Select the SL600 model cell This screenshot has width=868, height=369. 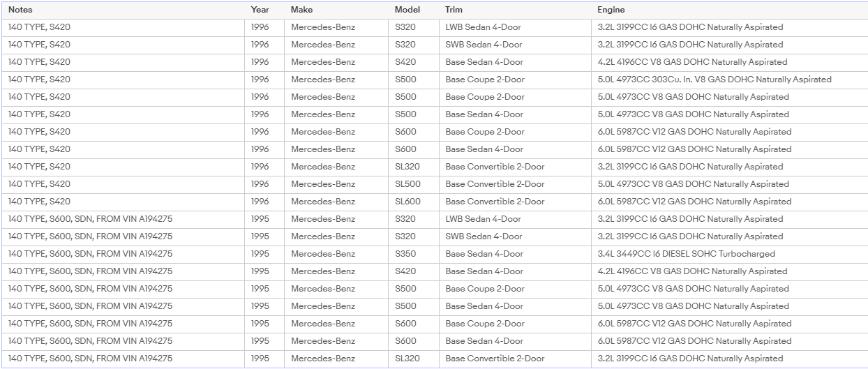click(x=413, y=202)
